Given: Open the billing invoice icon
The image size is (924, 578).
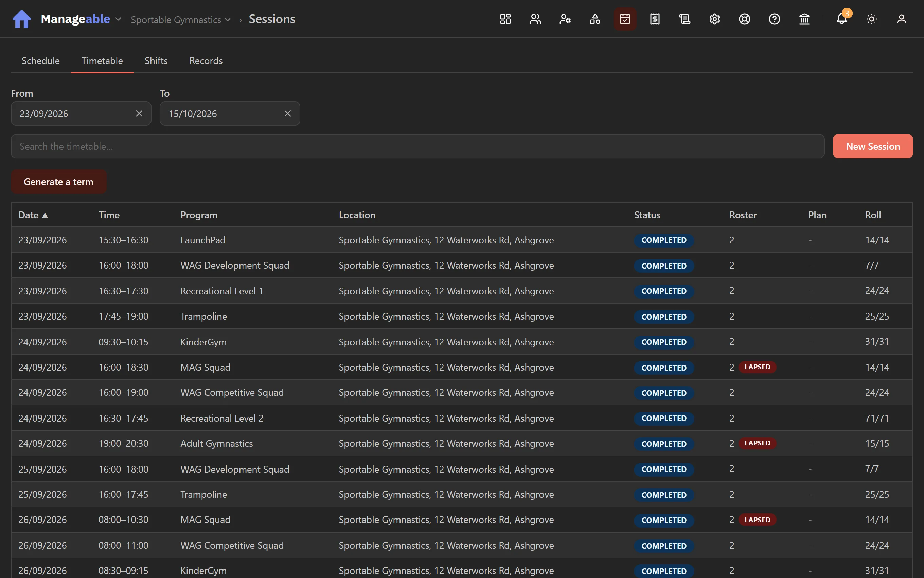Looking at the screenshot, I should [655, 19].
